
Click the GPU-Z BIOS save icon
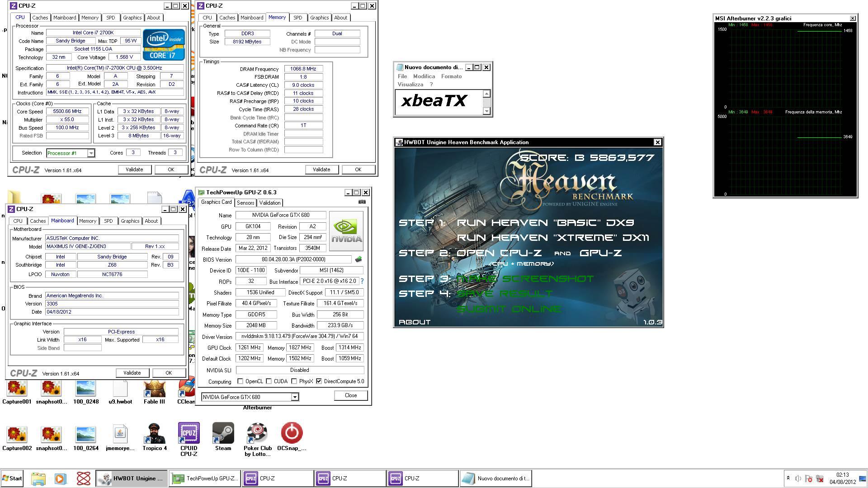359,259
